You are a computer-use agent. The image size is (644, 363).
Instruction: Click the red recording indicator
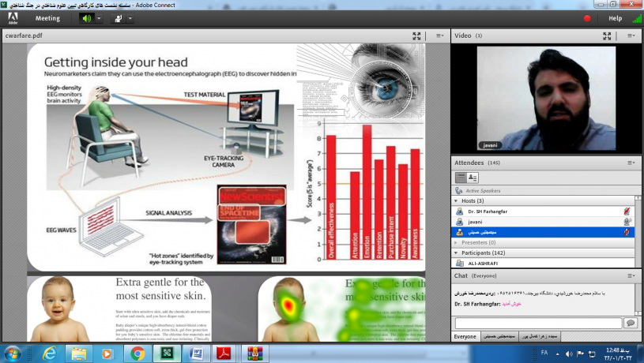[587, 18]
